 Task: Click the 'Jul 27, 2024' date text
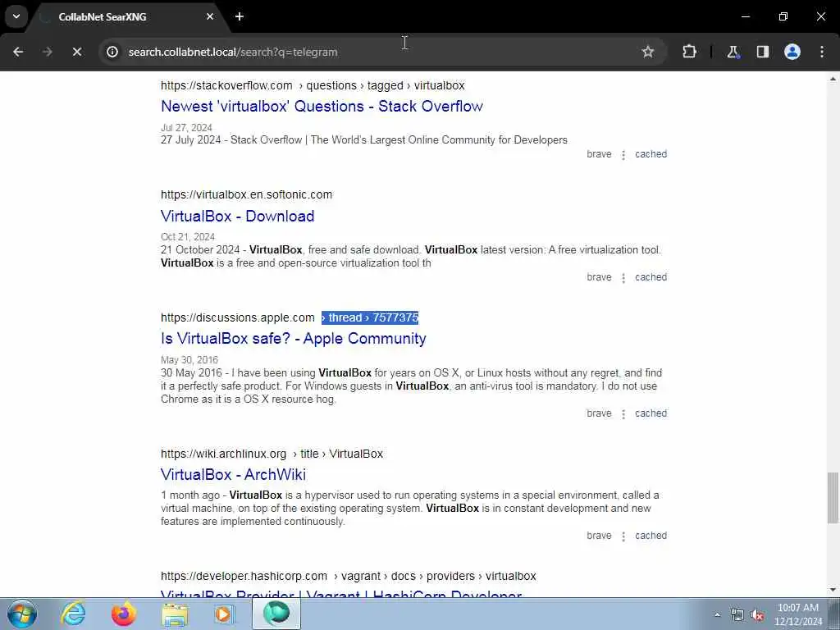point(186,128)
